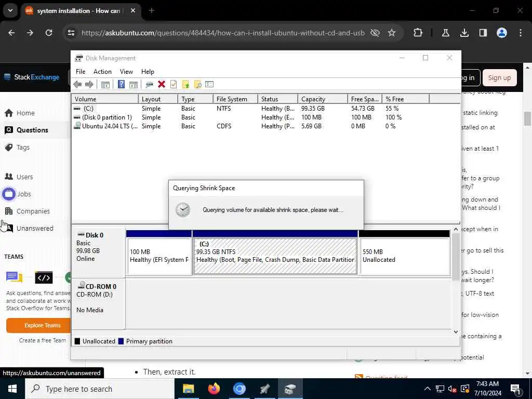Sort by the Layout column header
The image size is (532, 399).
click(158, 99)
